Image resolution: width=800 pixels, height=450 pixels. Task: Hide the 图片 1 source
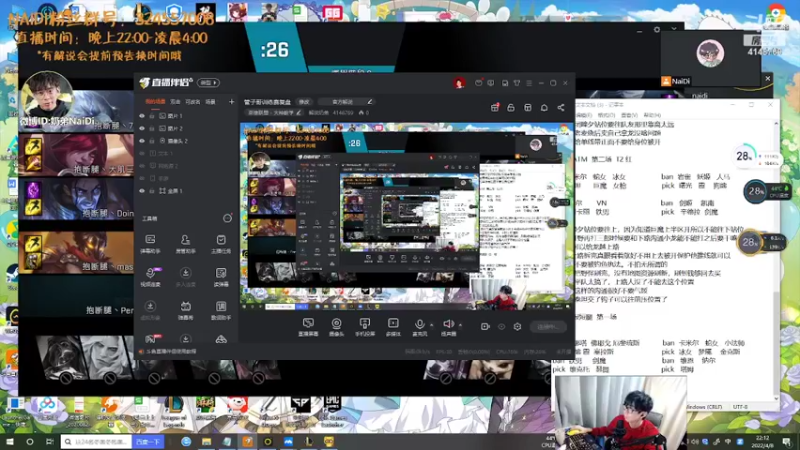pos(142,116)
